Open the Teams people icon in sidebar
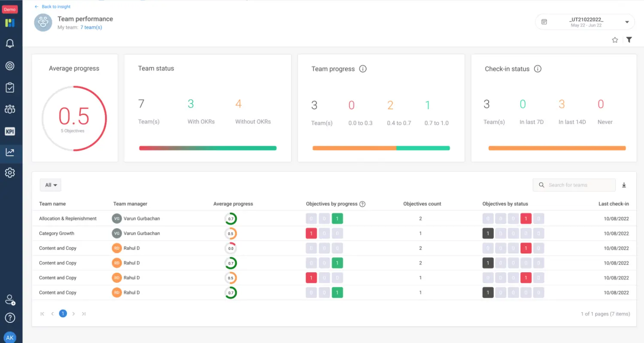Screen dimensions: 644x343 [x=11, y=109]
